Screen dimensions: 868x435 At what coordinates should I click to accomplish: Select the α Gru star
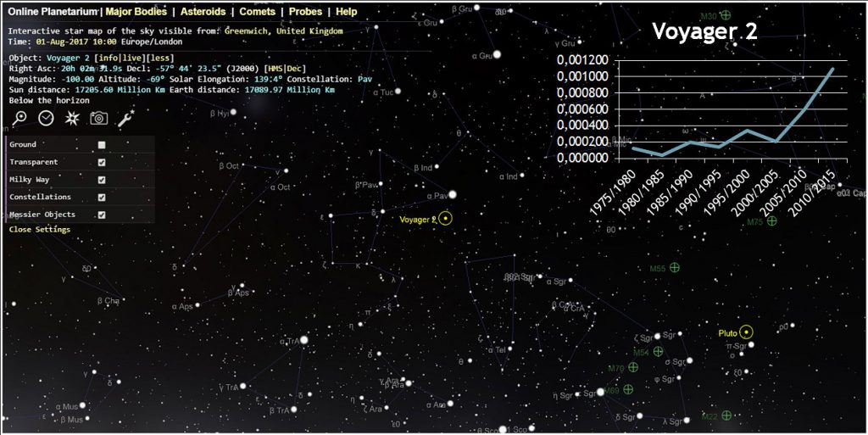(497, 54)
